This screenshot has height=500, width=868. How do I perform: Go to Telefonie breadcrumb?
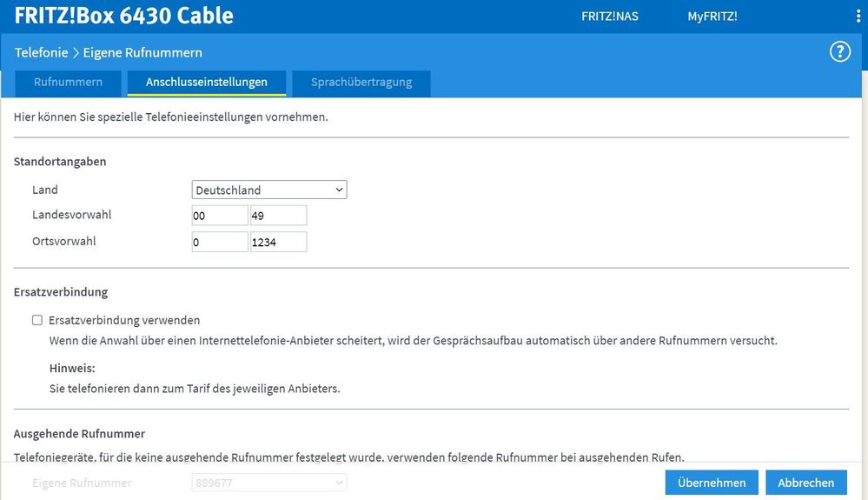[x=41, y=53]
